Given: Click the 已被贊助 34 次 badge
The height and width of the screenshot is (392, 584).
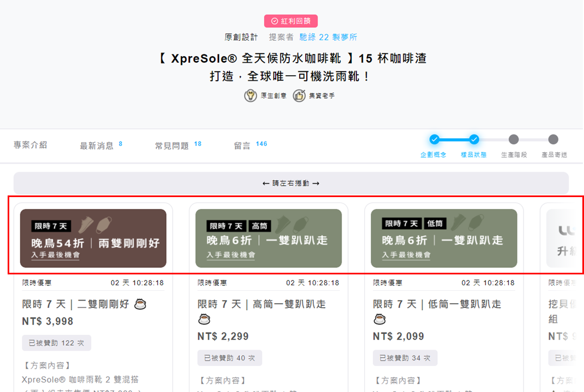Looking at the screenshot, I should pyautogui.click(x=405, y=358).
